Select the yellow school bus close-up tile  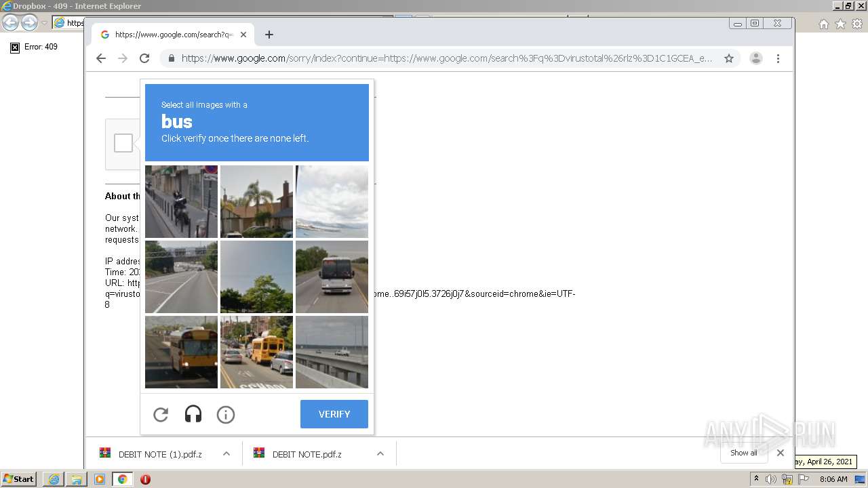coord(181,352)
